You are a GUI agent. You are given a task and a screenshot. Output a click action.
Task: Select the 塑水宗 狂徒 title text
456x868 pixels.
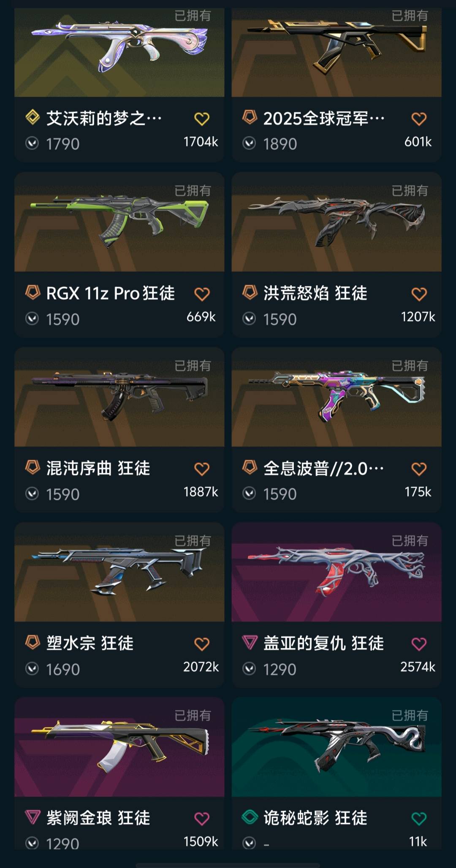coord(90,644)
